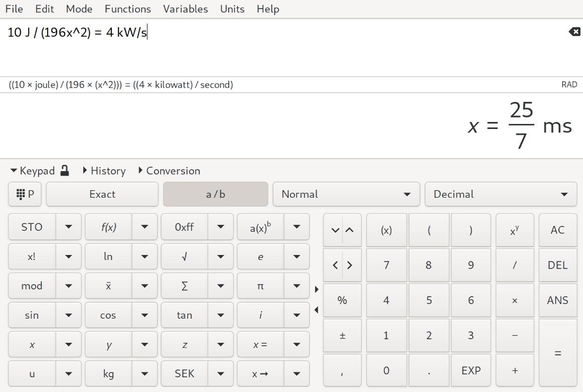The height and width of the screenshot is (392, 583).
Task: Click the RAD angle unit indicator
Action: click(569, 85)
